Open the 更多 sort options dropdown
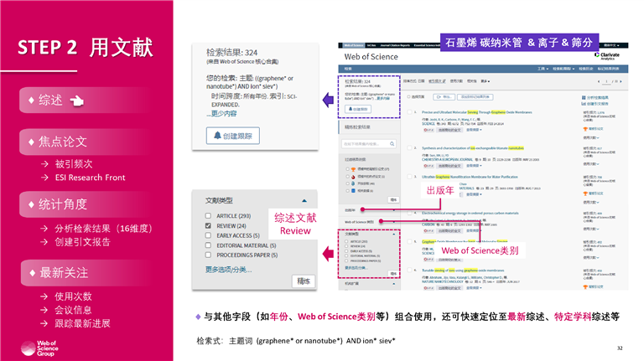The height and width of the screenshot is (361, 644). click(x=485, y=81)
